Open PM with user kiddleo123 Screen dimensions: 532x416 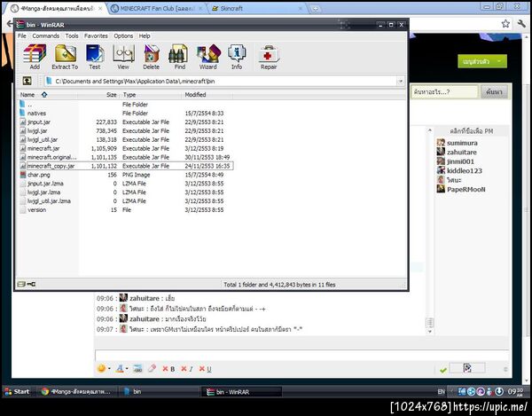pos(465,170)
